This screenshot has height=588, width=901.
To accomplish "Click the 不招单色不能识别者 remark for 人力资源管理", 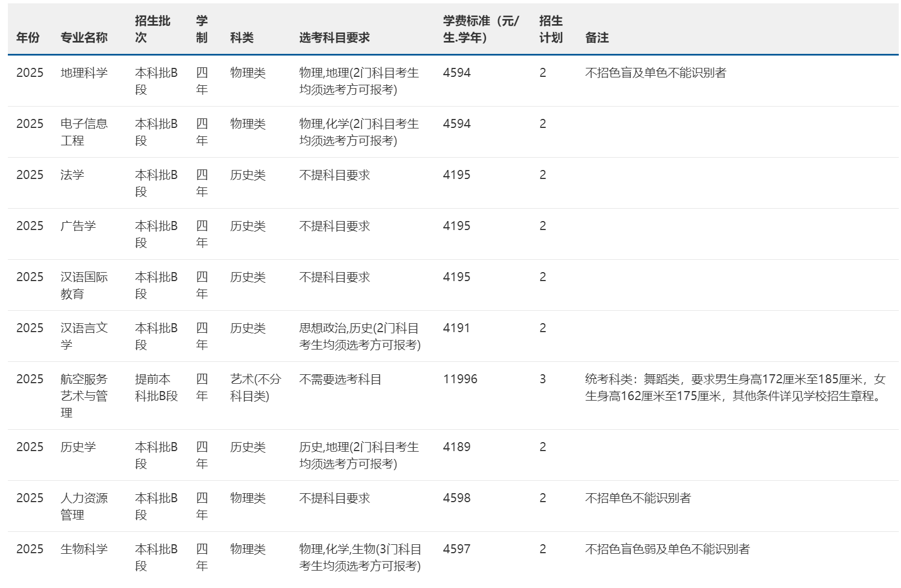I will [x=638, y=498].
